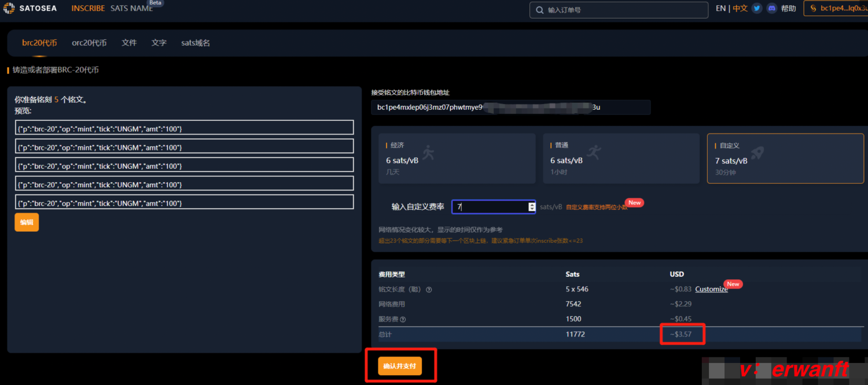868x385 pixels.
Task: Click the receiving wallet address field
Action: click(511, 108)
